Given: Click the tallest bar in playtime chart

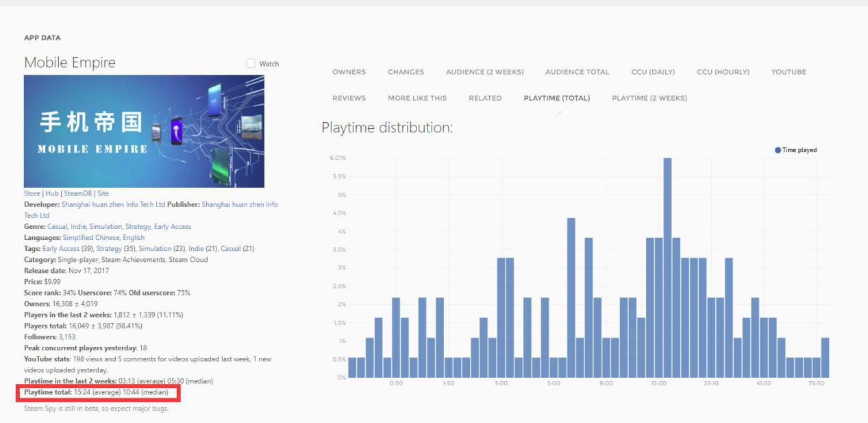Looking at the screenshot, I should (667, 267).
